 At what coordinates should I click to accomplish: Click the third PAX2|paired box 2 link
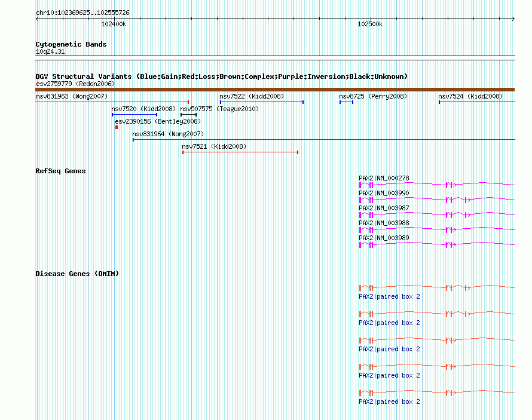(x=389, y=349)
